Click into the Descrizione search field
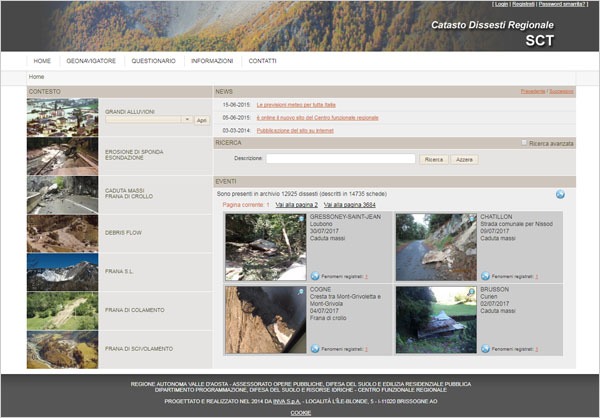The image size is (600, 418). [x=340, y=158]
